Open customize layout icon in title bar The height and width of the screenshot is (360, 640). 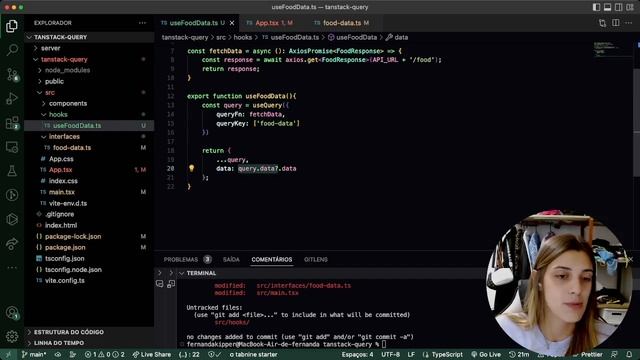coord(630,7)
